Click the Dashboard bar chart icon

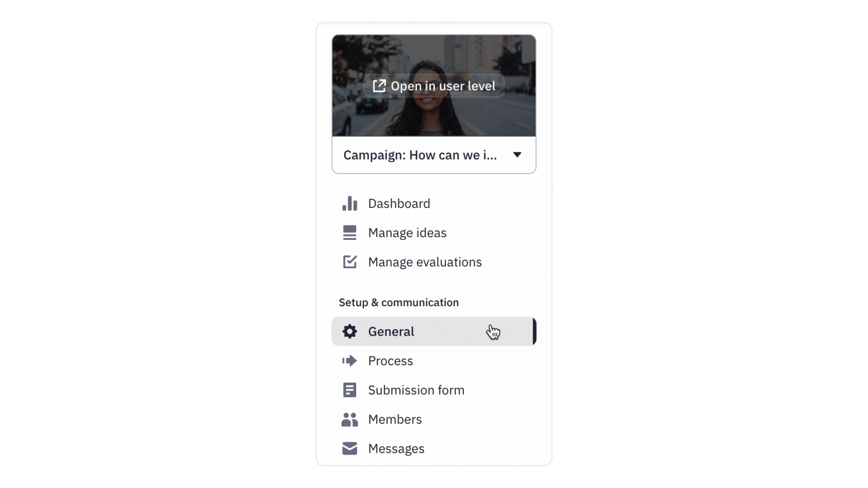point(349,204)
